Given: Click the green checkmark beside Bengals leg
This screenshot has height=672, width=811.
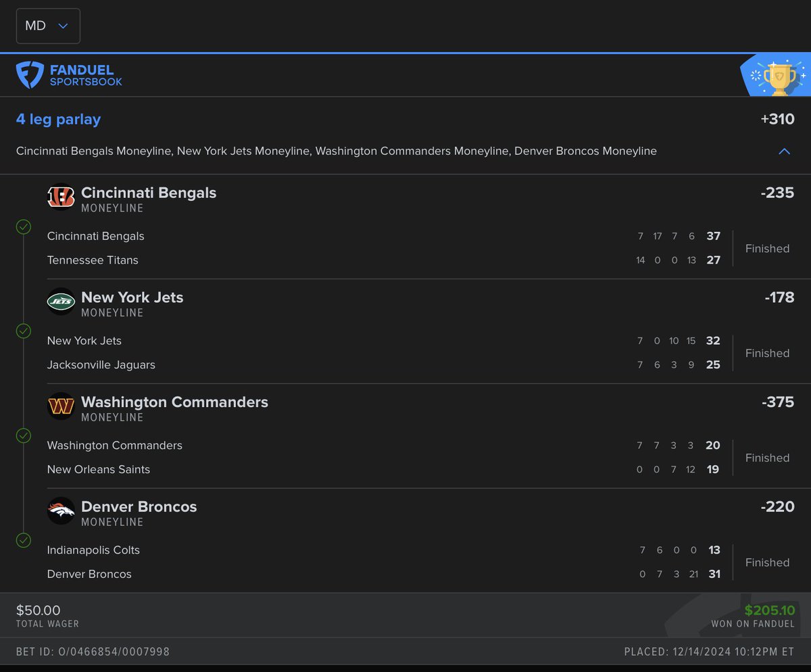Looking at the screenshot, I should [24, 226].
